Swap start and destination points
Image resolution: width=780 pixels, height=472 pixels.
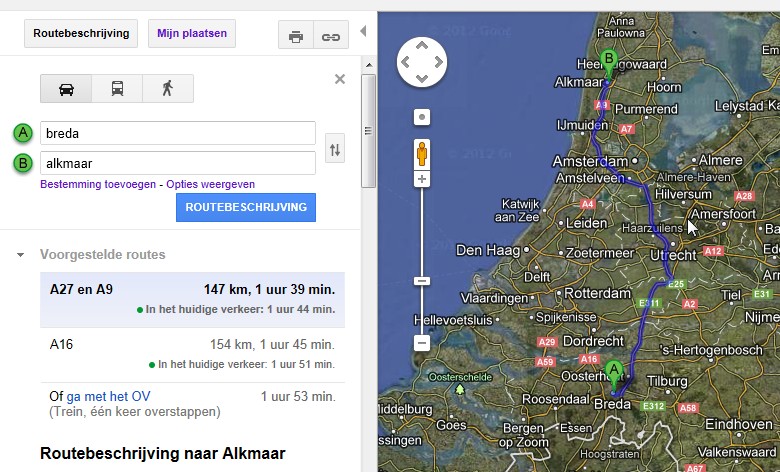click(x=335, y=149)
